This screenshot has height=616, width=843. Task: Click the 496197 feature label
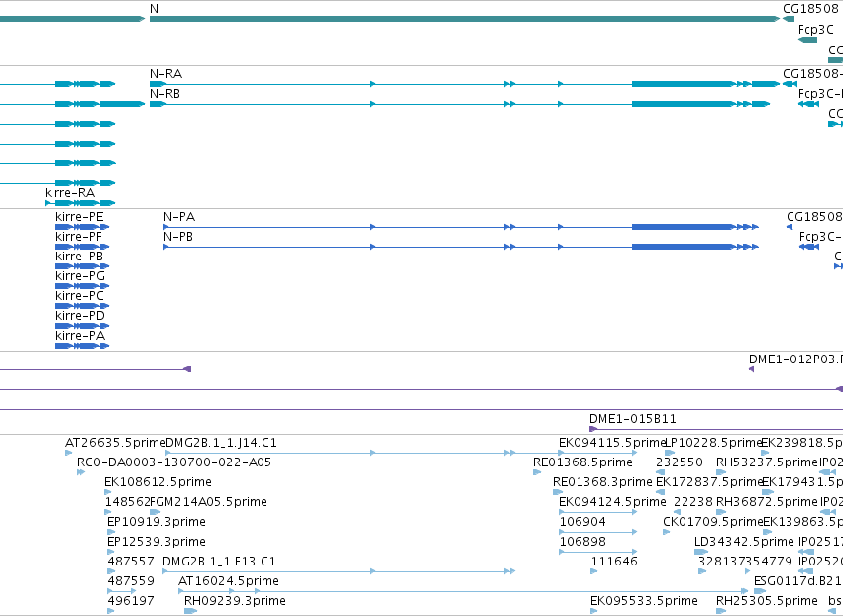click(131, 601)
